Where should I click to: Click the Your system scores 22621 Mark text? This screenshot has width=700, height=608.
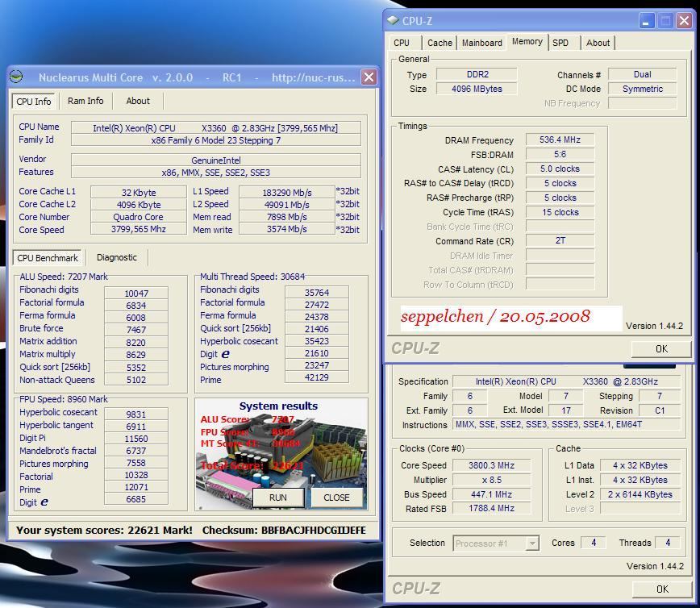pos(104,531)
